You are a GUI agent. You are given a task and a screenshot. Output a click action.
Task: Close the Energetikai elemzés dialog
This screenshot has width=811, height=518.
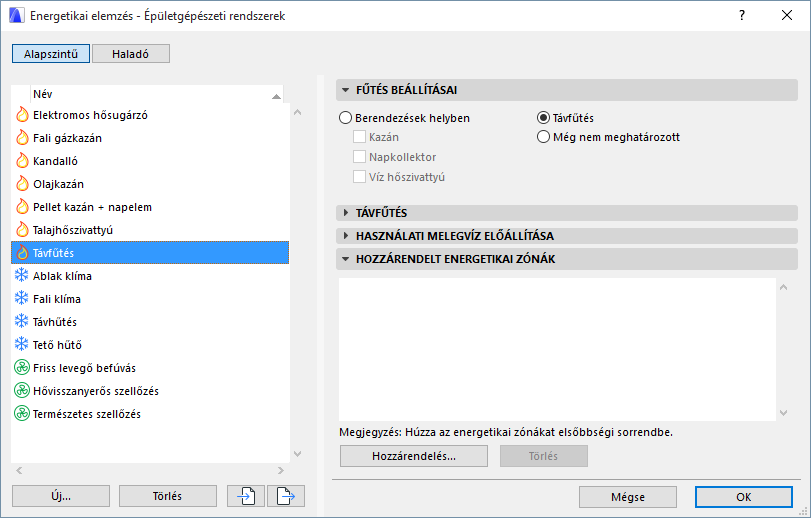787,16
